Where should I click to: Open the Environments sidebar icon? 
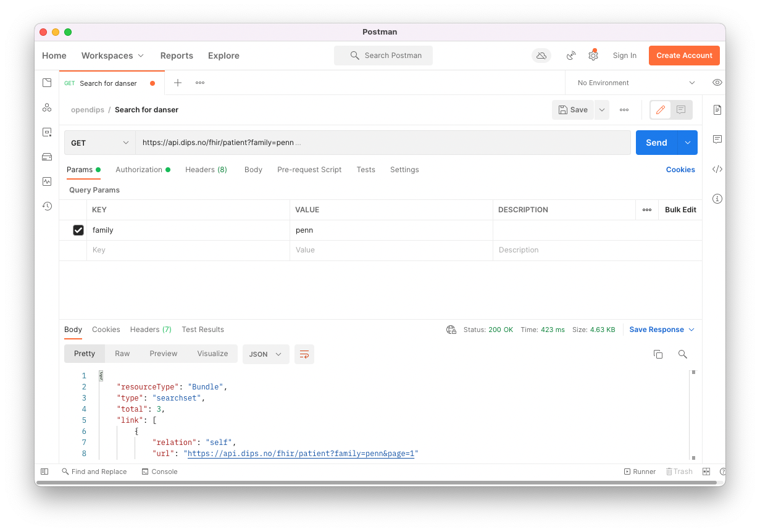pos(47,132)
